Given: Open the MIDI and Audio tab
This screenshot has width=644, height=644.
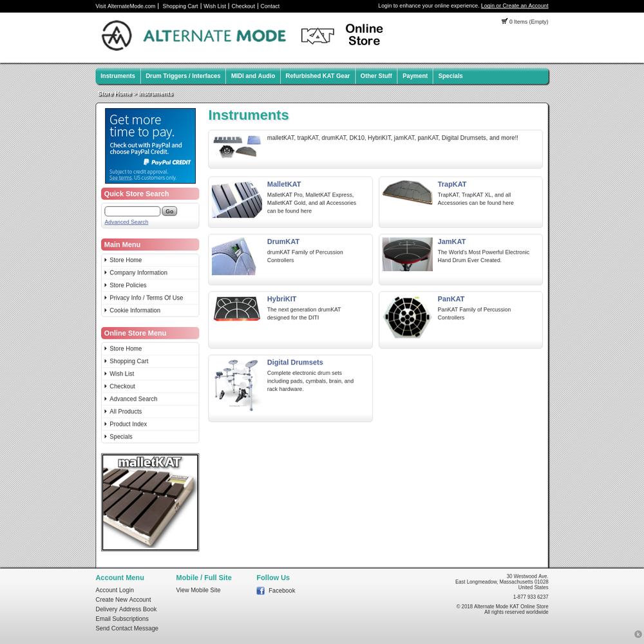Looking at the screenshot, I should pyautogui.click(x=253, y=76).
